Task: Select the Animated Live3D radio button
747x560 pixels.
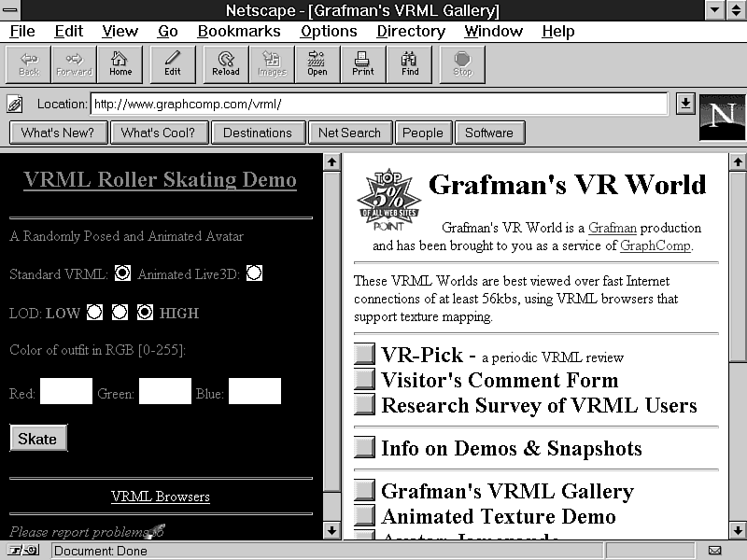Action: pyautogui.click(x=254, y=273)
